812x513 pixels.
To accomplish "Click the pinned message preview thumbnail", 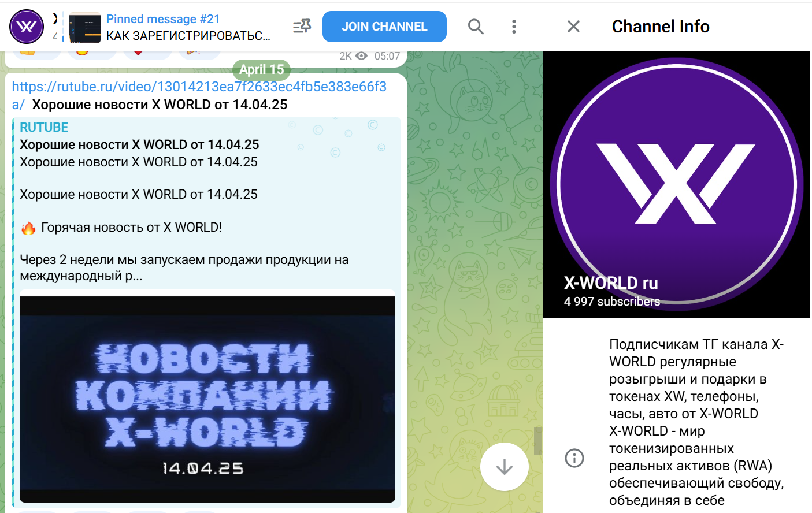I will pos(85,28).
